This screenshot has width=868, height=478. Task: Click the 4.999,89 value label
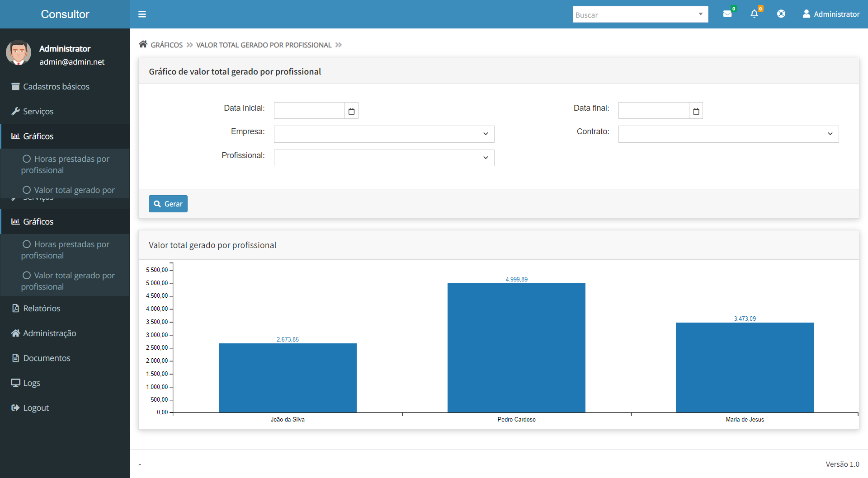[516, 279]
